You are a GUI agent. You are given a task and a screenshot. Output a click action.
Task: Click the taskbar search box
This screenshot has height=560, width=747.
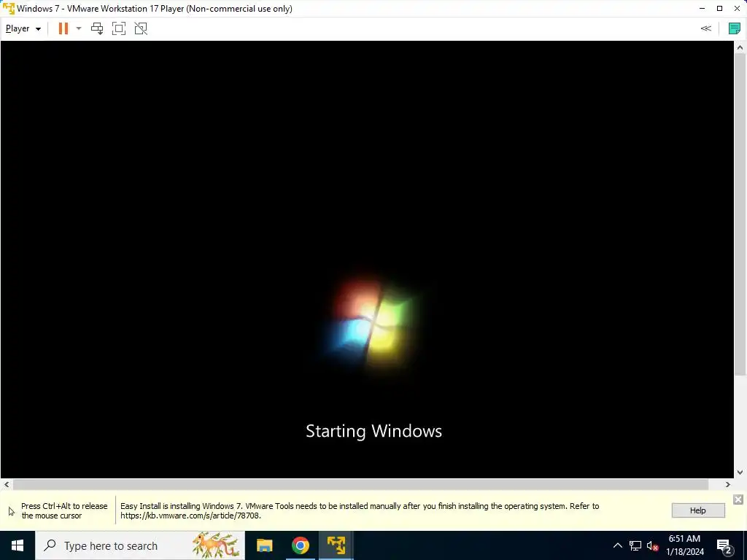pyautogui.click(x=140, y=545)
